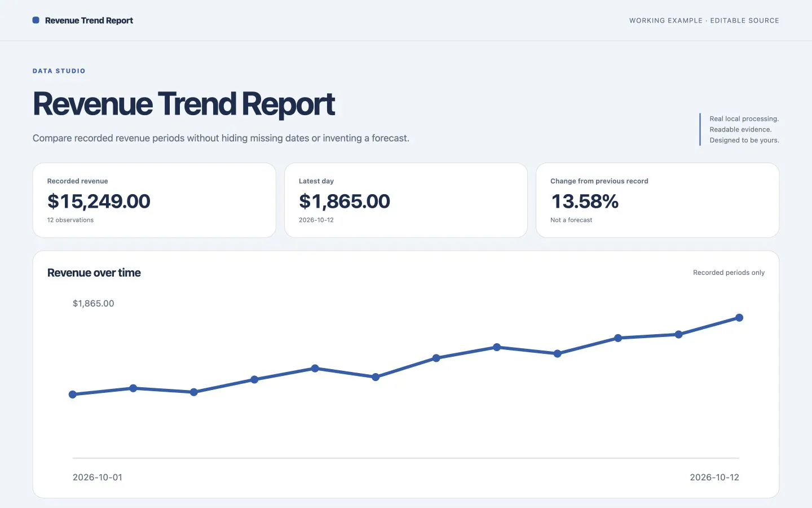Select the $1,865.00 value in Latest day card

[345, 202]
